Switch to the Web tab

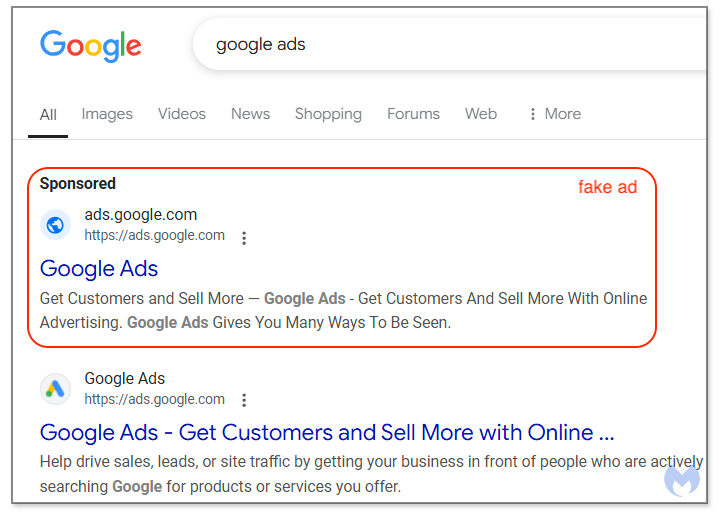[481, 114]
